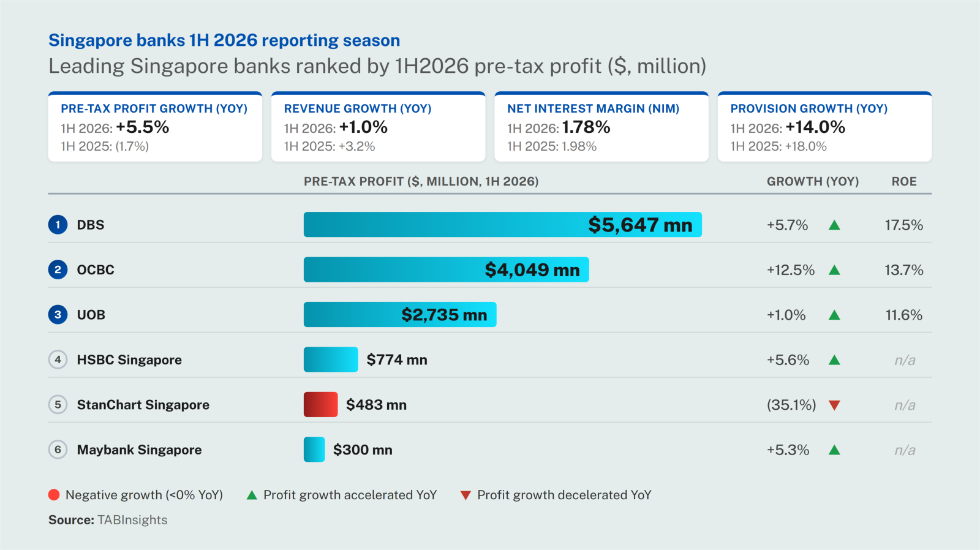Viewport: 980px width, 550px height.
Task: Click the "GROWTH (YOY)" column header
Action: 813,181
